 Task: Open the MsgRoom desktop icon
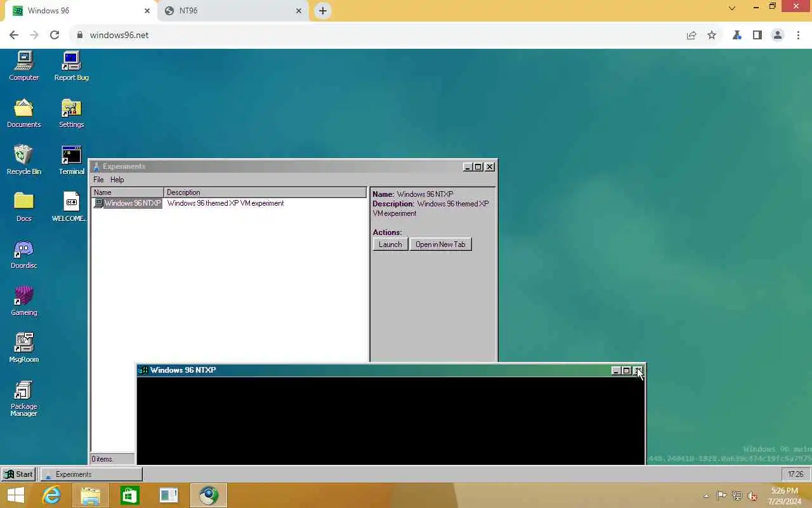click(x=23, y=348)
